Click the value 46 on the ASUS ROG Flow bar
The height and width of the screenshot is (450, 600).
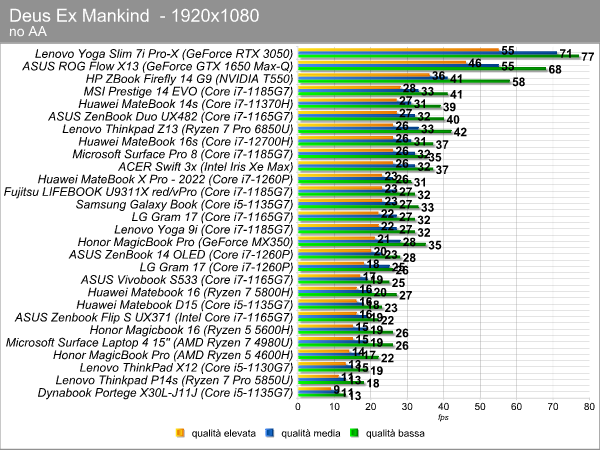click(475, 63)
